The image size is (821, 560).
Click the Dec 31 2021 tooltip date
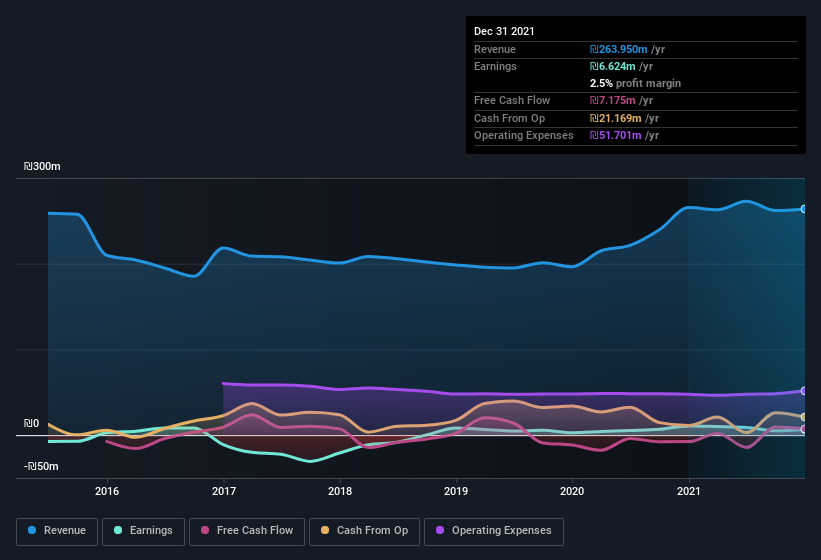504,31
